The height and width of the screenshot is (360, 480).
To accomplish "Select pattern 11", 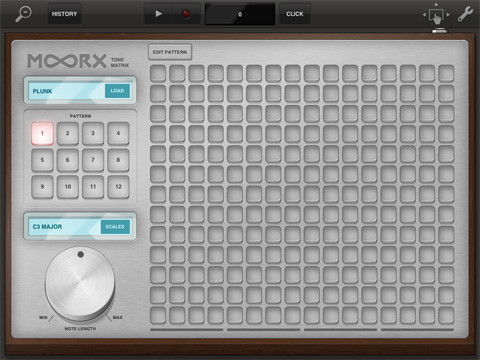I will 93,187.
